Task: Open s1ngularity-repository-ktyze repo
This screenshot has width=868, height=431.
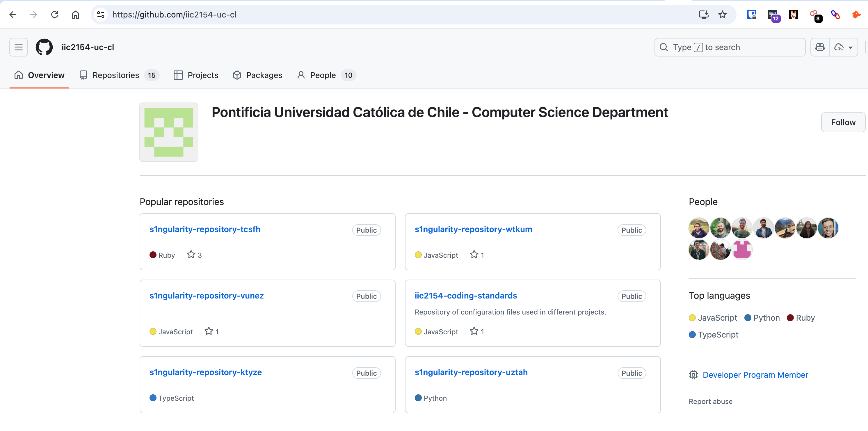Action: pos(206,372)
